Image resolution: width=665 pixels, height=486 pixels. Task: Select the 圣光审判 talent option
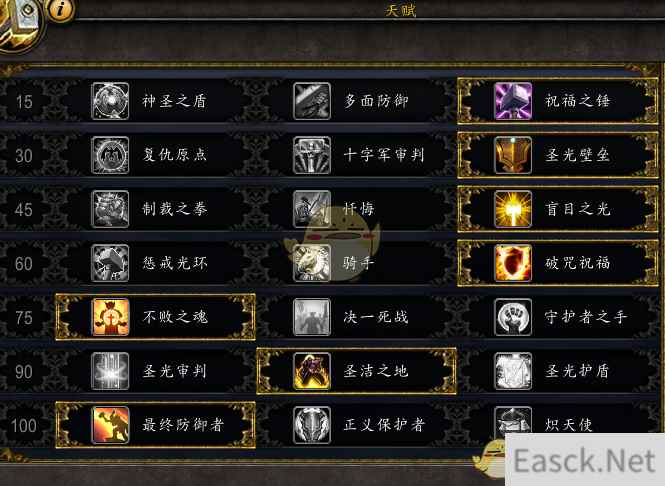(155, 371)
